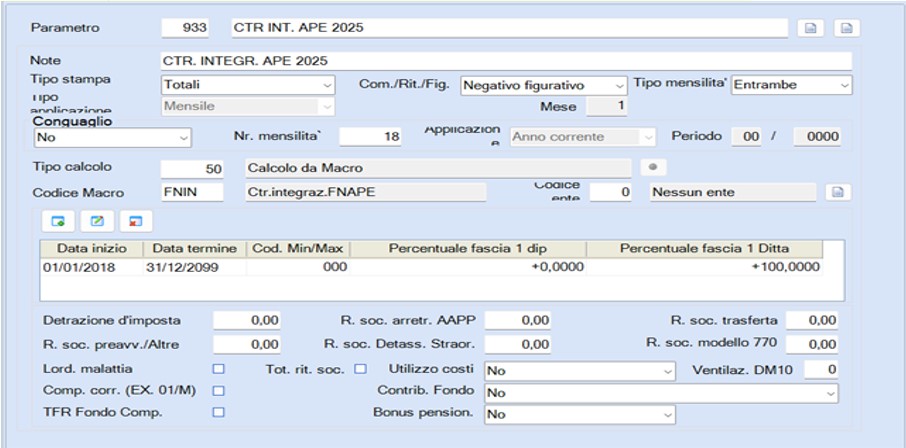Click the Percentuale fascia 1 dip column header
This screenshot has height=448, width=906.
click(x=468, y=249)
